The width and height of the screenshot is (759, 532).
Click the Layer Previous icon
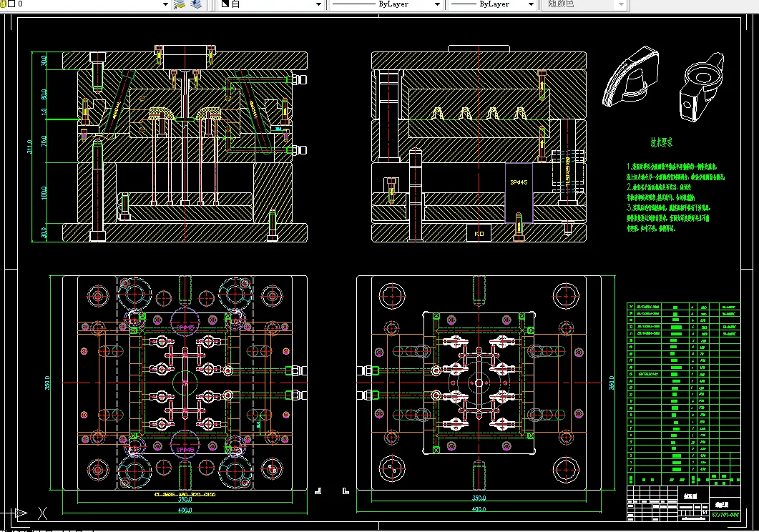tap(197, 4)
